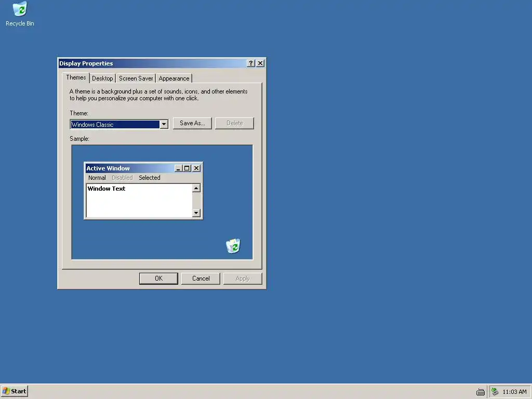Screen dimensions: 532x399
Task: Click the keyboard icon in system tray
Action: 481,392
